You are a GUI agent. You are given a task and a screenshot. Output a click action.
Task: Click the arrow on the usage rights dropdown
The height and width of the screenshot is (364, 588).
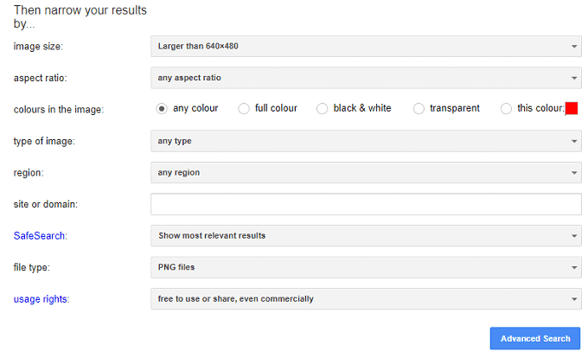click(x=574, y=300)
